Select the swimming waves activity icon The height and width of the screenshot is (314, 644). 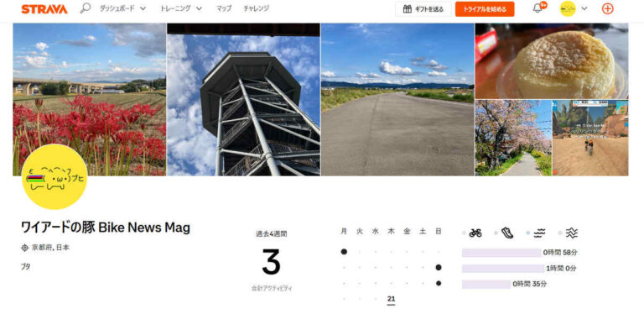539,233
